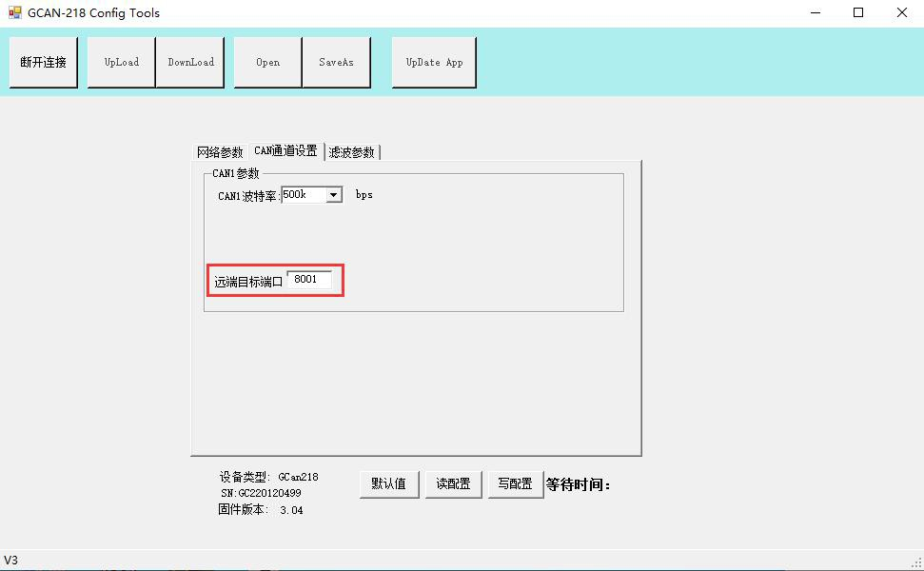Click the 远端目标端口 input field showing 8001
This screenshot has height=571, width=924.
pyautogui.click(x=309, y=280)
